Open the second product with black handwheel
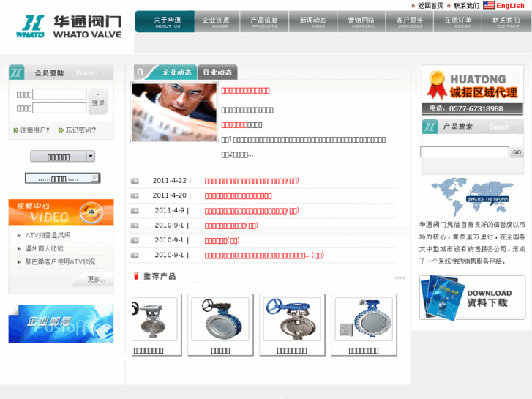Screen dimensions: 532x399 coord(220,325)
